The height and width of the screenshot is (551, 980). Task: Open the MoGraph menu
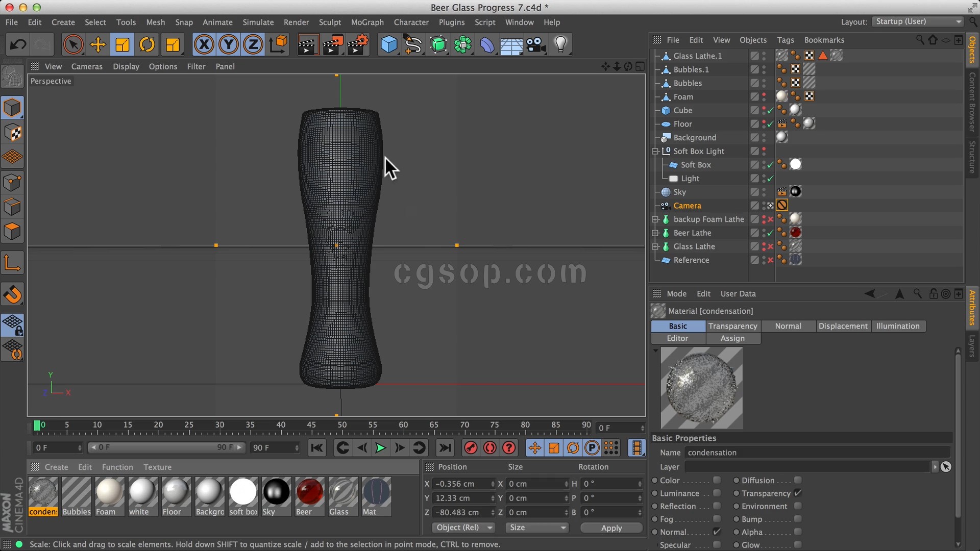click(x=367, y=22)
